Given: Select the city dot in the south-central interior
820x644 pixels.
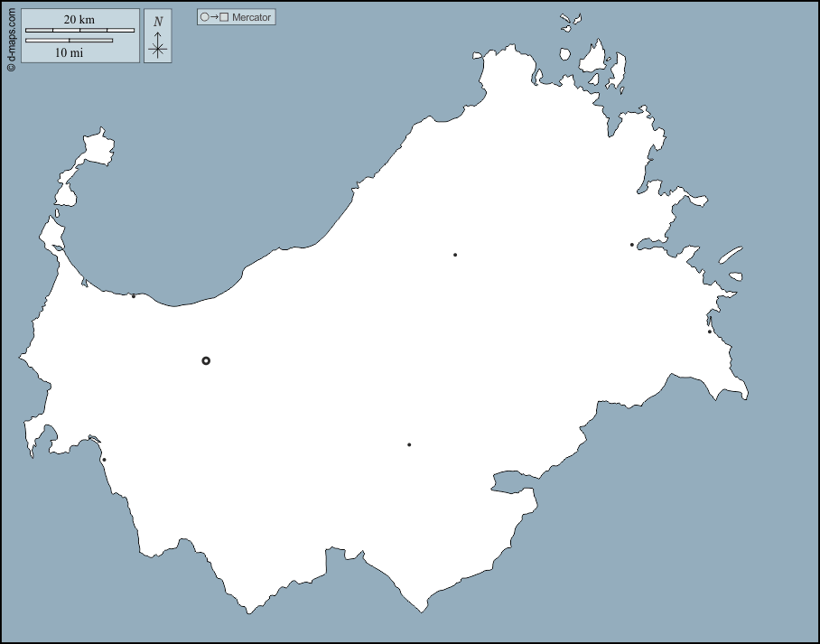Looking at the screenshot, I should (409, 444).
